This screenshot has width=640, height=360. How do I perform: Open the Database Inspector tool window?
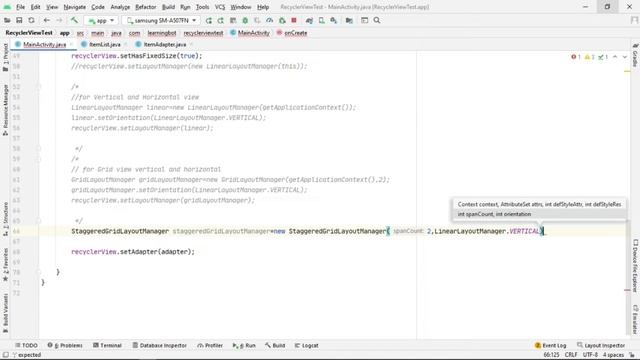(160, 345)
